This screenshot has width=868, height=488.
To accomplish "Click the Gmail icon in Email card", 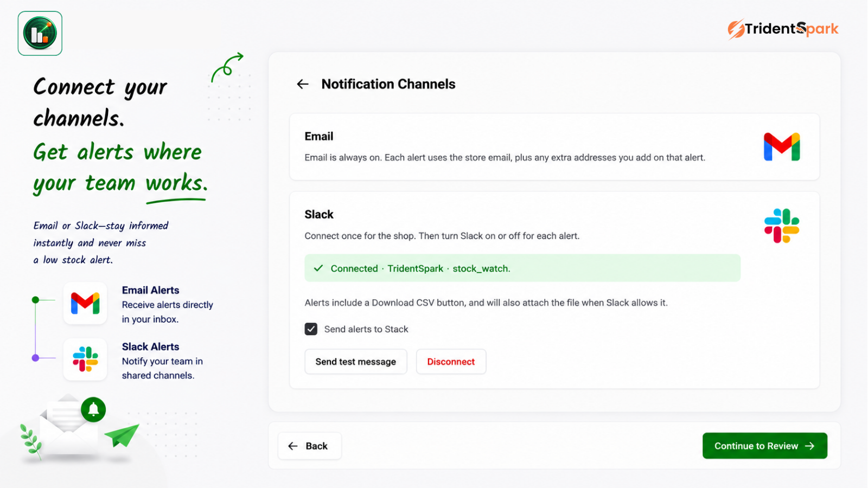I will (x=782, y=147).
